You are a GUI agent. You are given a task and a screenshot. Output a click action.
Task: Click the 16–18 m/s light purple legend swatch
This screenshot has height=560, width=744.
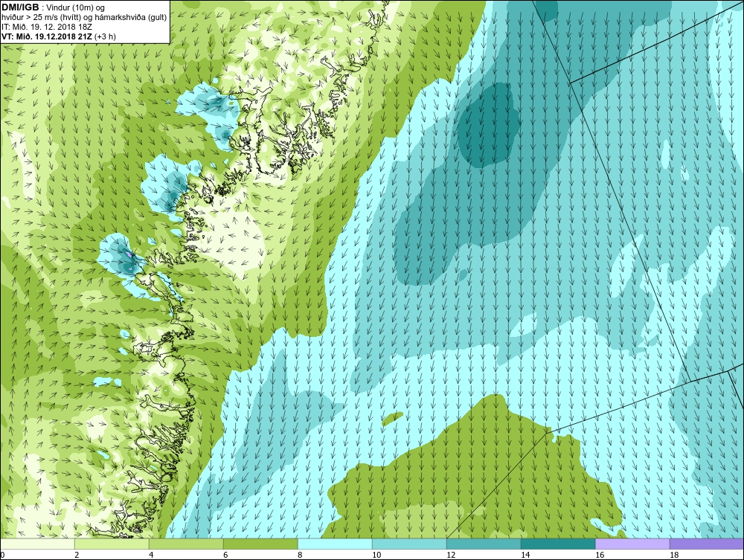(632, 544)
